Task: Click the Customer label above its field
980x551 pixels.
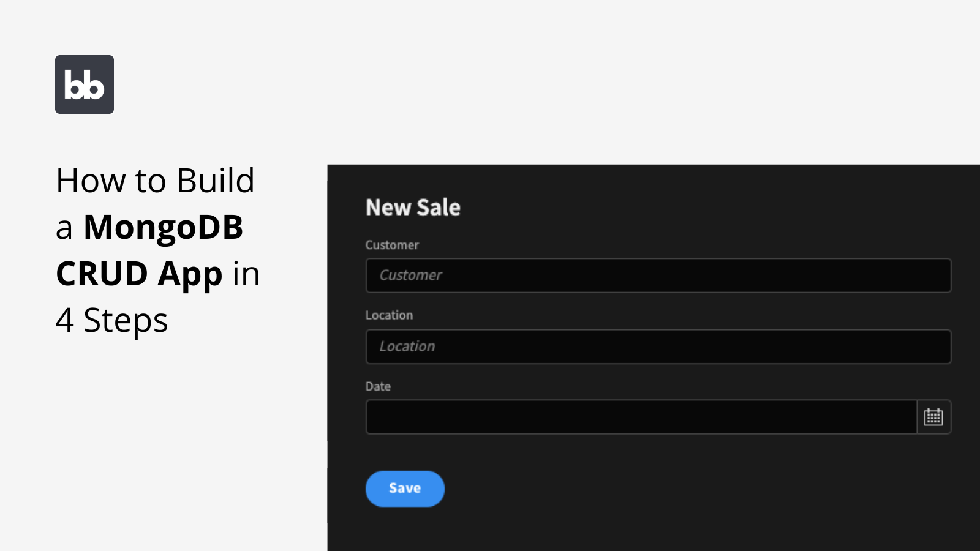Action: [x=392, y=245]
